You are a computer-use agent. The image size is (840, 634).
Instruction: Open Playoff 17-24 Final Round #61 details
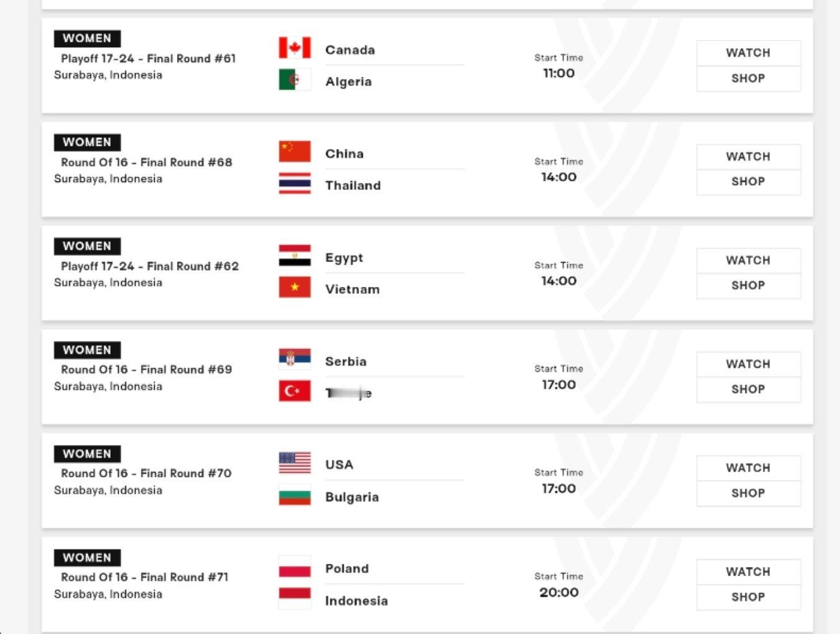tap(148, 58)
